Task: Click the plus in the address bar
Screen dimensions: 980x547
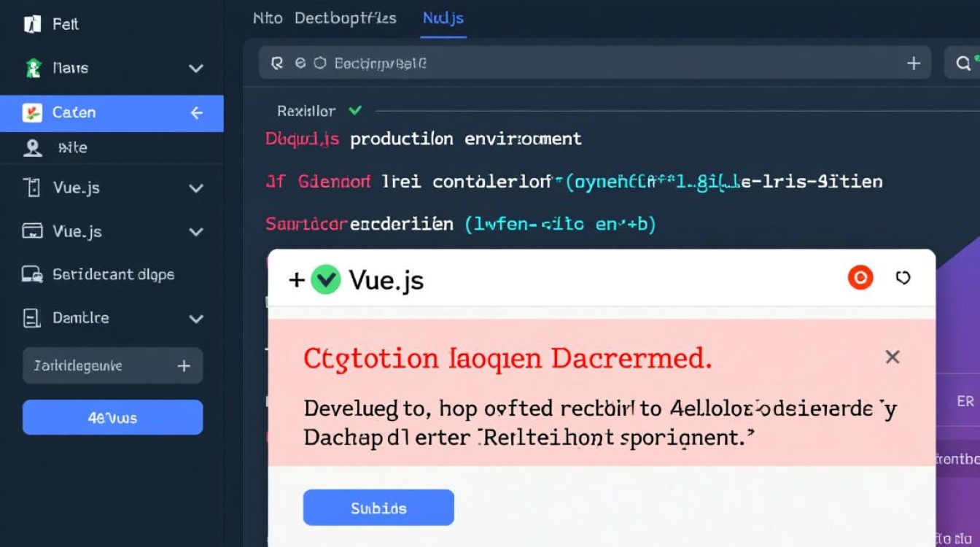Action: pyautogui.click(x=913, y=63)
